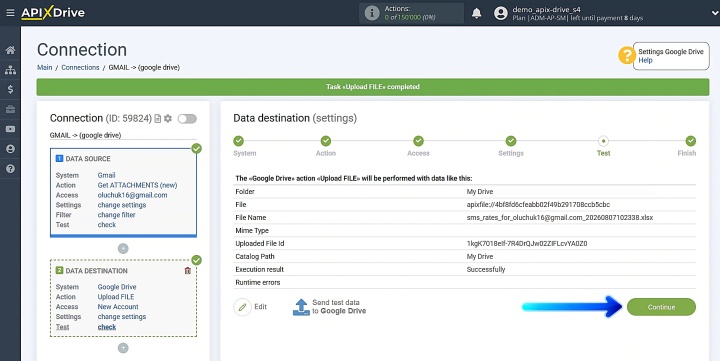The width and height of the screenshot is (720, 361).
Task: Click the yellow help question icon
Action: [626, 56]
